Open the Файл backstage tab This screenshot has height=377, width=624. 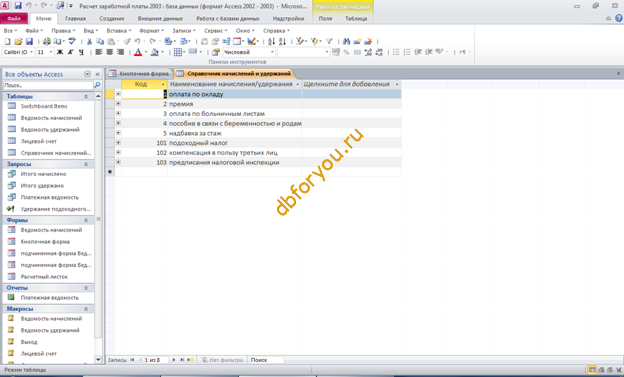[x=14, y=18]
